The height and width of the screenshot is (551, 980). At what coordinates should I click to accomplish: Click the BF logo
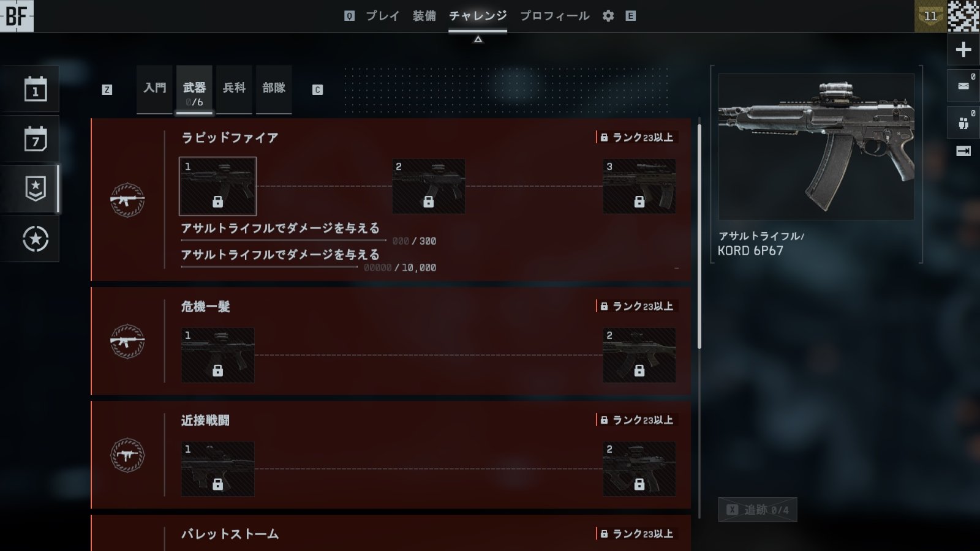tap(17, 16)
